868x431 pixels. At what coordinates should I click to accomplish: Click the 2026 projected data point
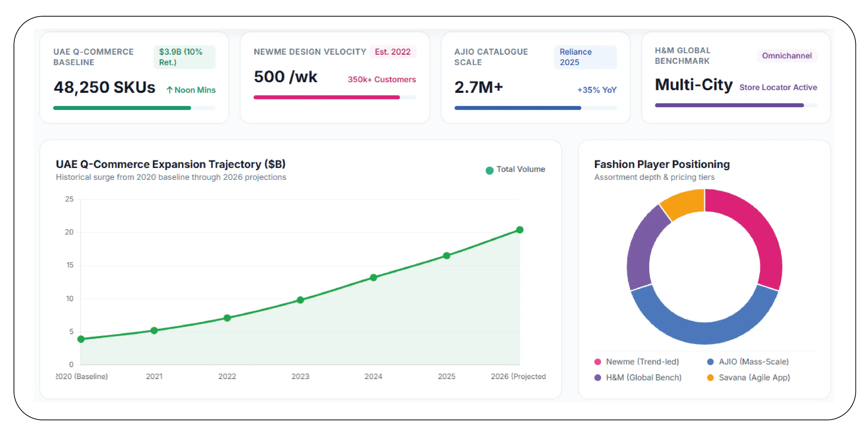point(520,229)
